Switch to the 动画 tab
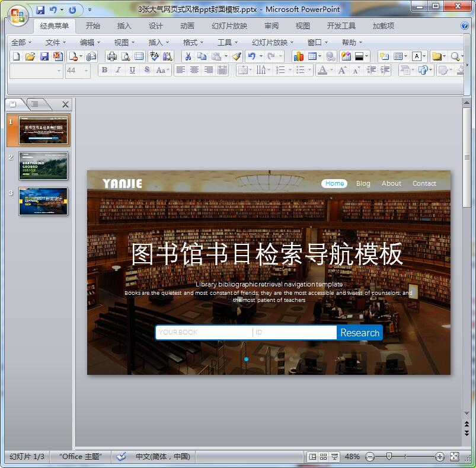The height and width of the screenshot is (468, 476). (x=187, y=26)
